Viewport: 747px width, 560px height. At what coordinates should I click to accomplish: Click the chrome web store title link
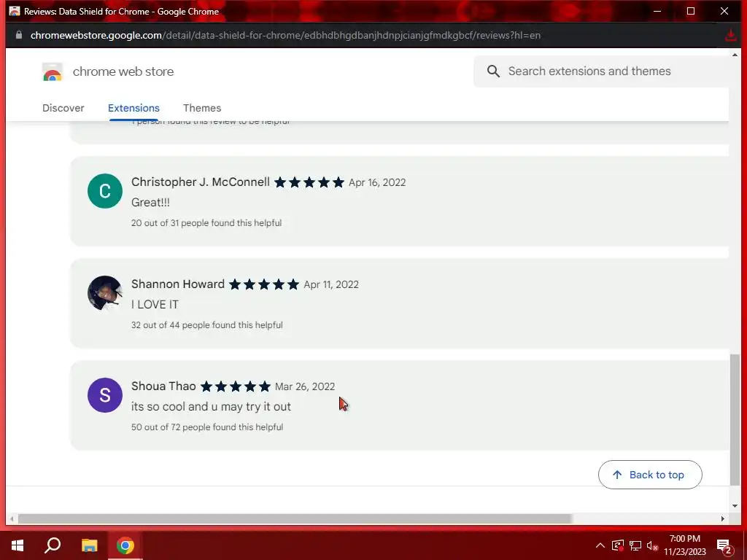tap(123, 71)
